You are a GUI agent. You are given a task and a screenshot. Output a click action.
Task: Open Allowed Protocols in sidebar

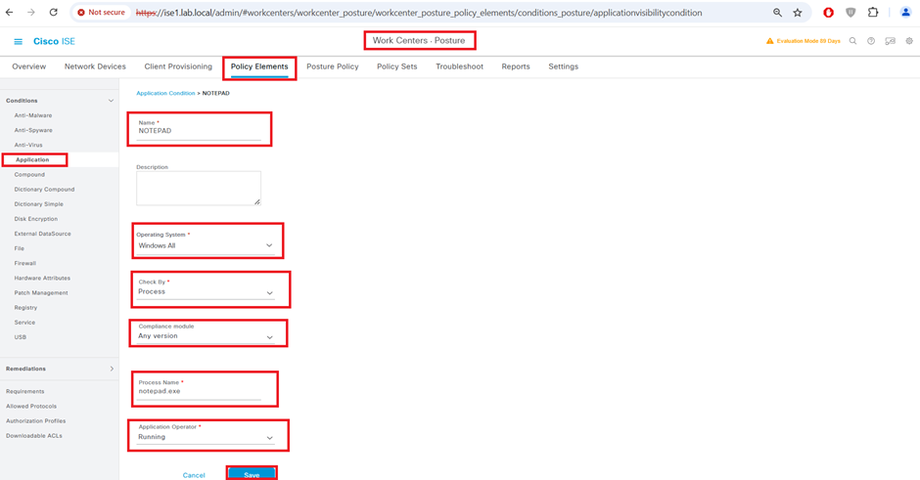tap(32, 406)
